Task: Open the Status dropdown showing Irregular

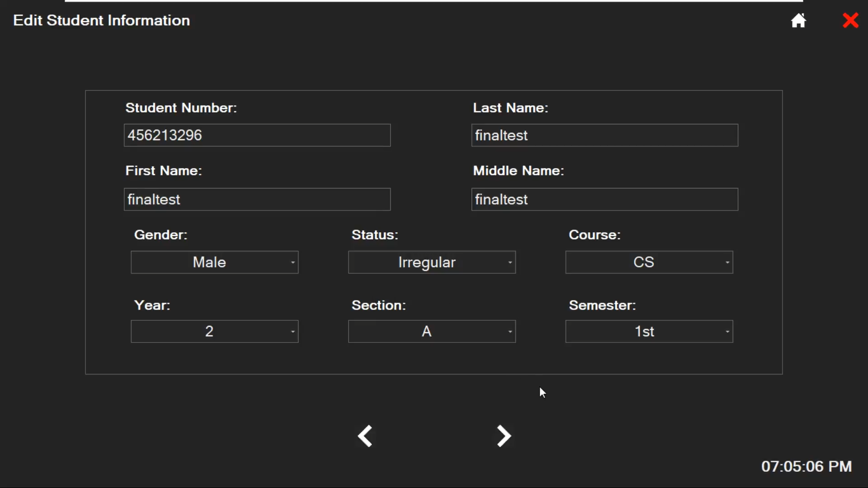Action: tap(432, 262)
